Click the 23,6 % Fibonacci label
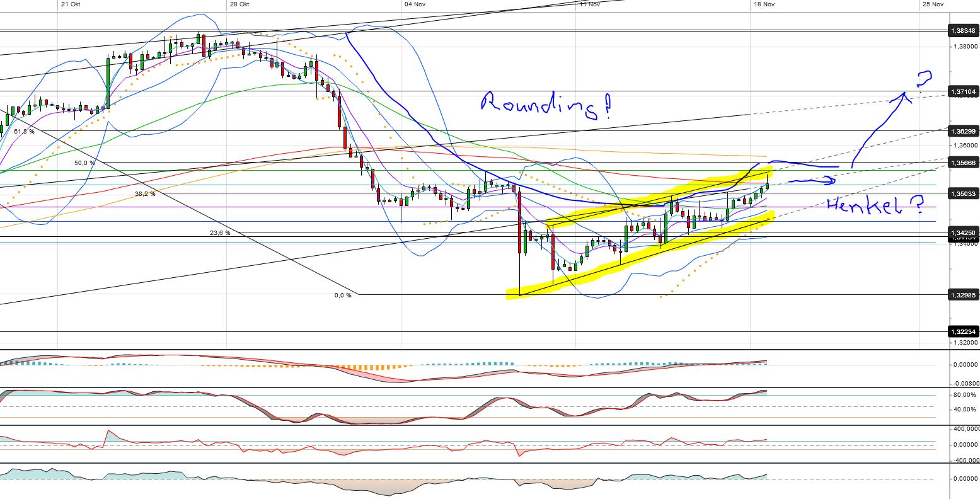 tap(220, 233)
